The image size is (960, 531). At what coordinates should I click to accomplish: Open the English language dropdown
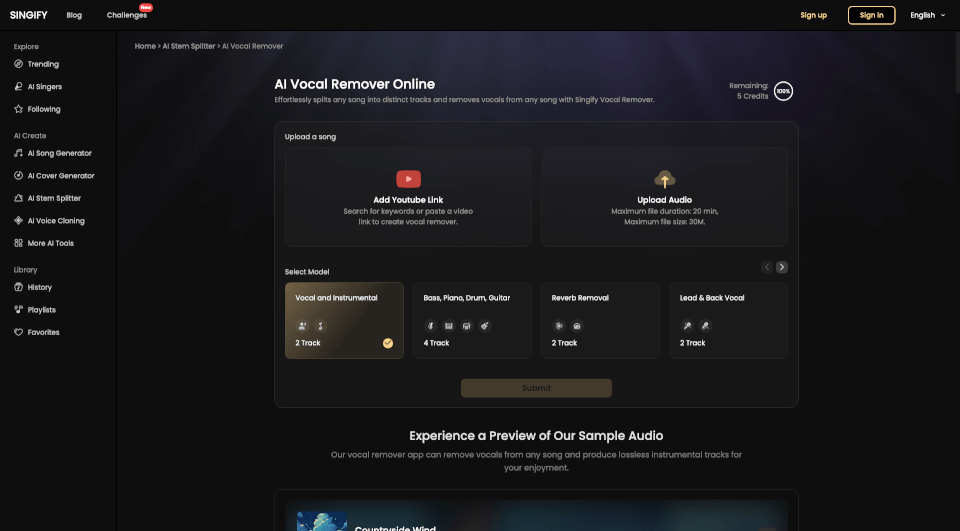[x=927, y=15]
